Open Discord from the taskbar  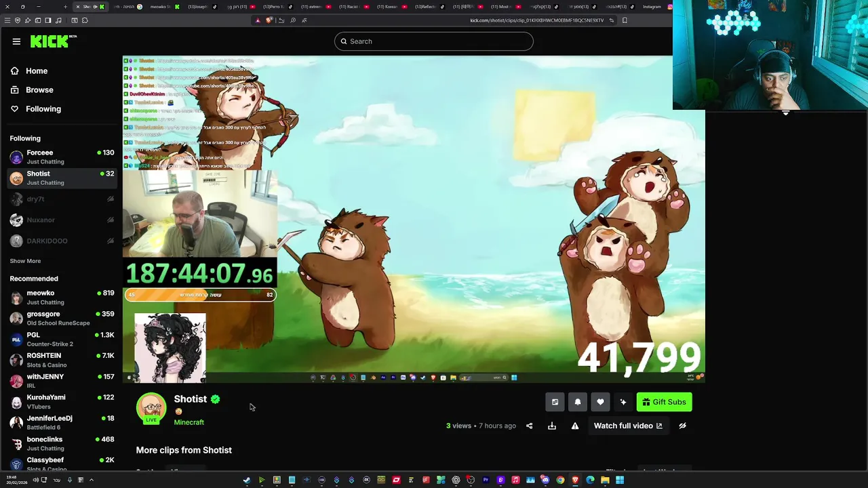point(545,480)
